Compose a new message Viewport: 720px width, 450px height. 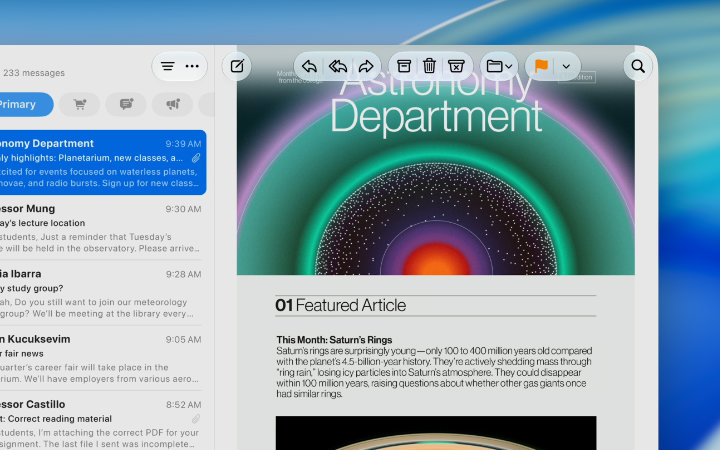click(237, 66)
